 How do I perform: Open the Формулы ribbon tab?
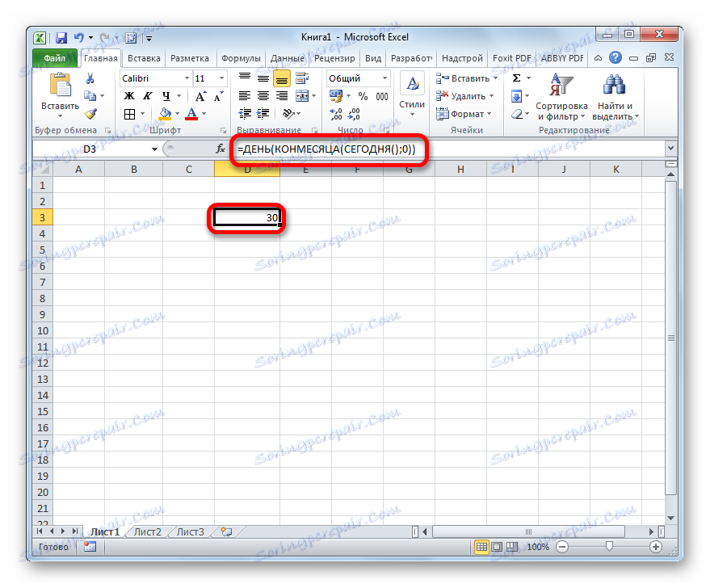(241, 57)
